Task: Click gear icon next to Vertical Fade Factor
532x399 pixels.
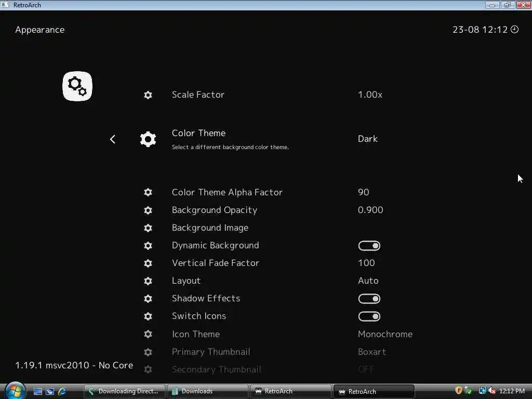Action: (148, 263)
